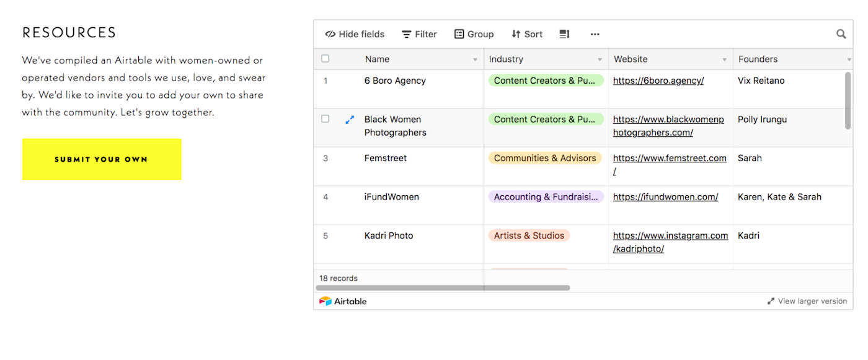
Task: Select the iFundWomen name cell
Action: pyautogui.click(x=422, y=205)
